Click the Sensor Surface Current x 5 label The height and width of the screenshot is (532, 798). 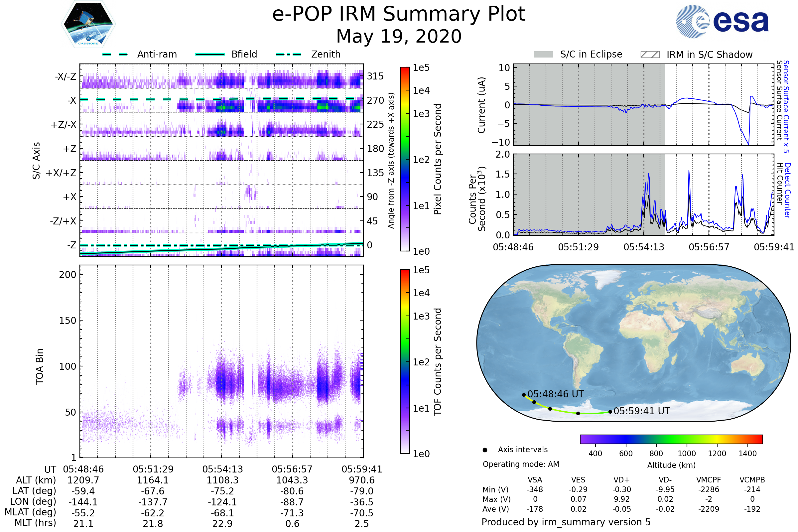coord(786,106)
